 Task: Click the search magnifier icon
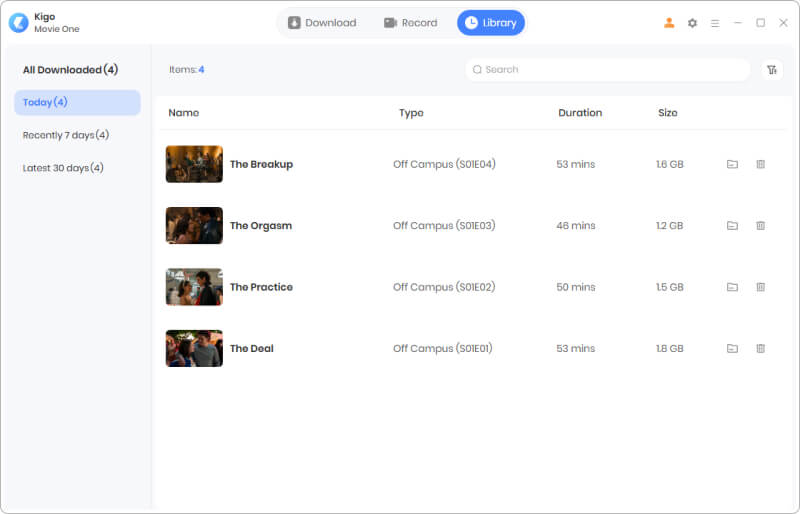[x=477, y=69]
